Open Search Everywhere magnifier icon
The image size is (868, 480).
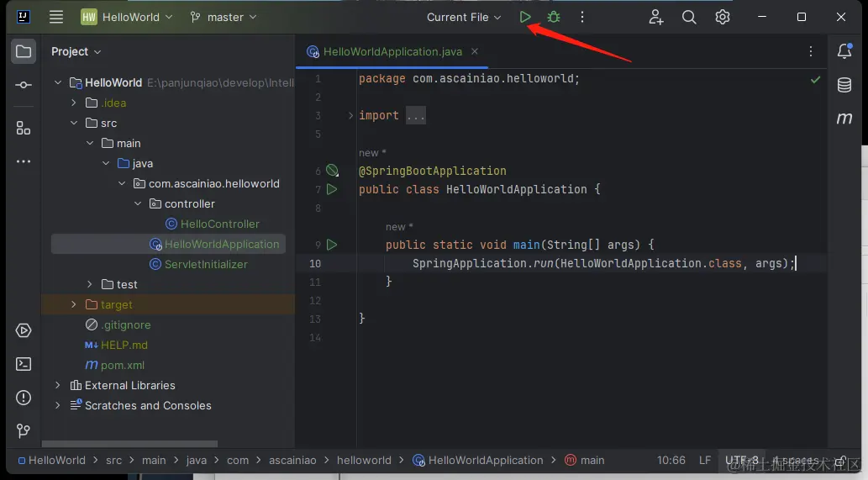tap(689, 17)
